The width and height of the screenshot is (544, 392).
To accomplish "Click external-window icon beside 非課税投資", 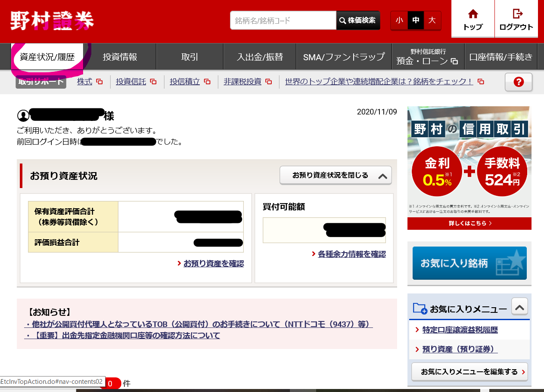I will (269, 82).
